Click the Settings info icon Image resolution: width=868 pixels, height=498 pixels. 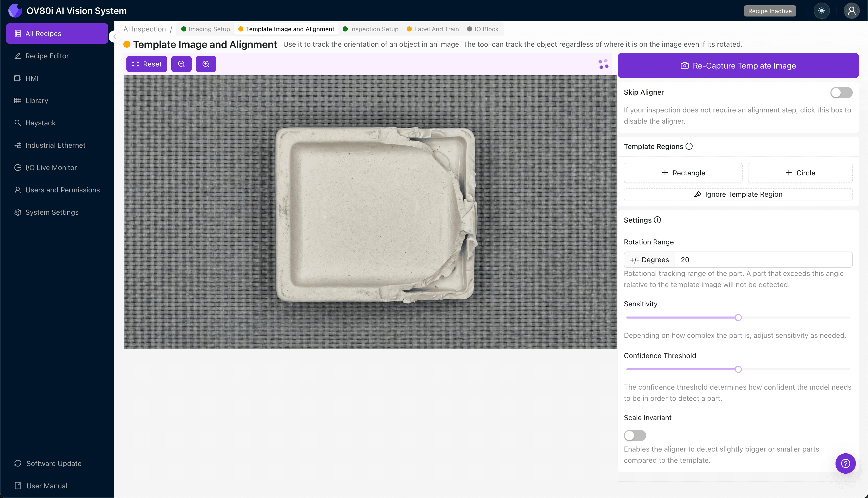657,220
